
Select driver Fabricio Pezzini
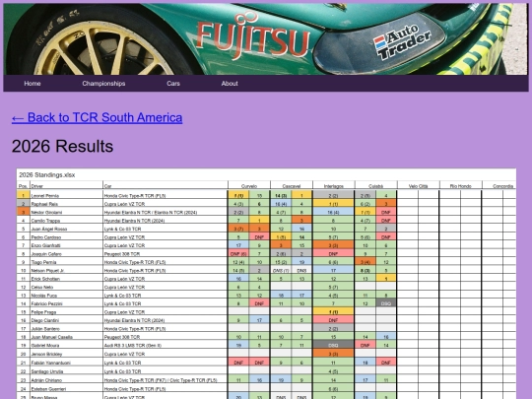[x=46, y=303]
